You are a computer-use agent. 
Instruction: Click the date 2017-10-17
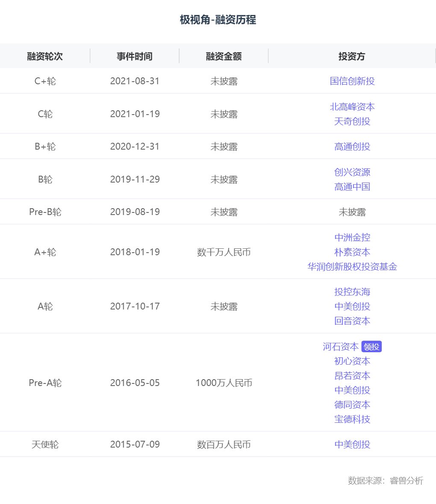tap(135, 307)
